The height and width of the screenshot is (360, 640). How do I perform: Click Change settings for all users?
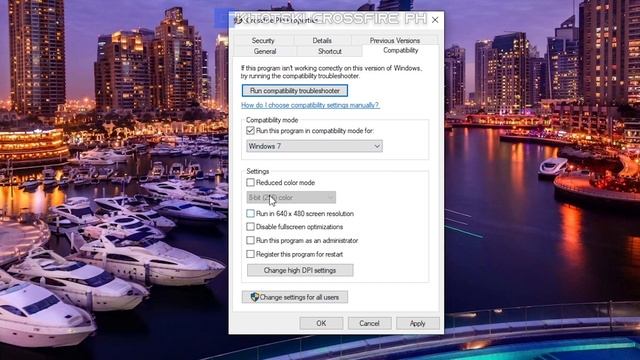pos(295,297)
